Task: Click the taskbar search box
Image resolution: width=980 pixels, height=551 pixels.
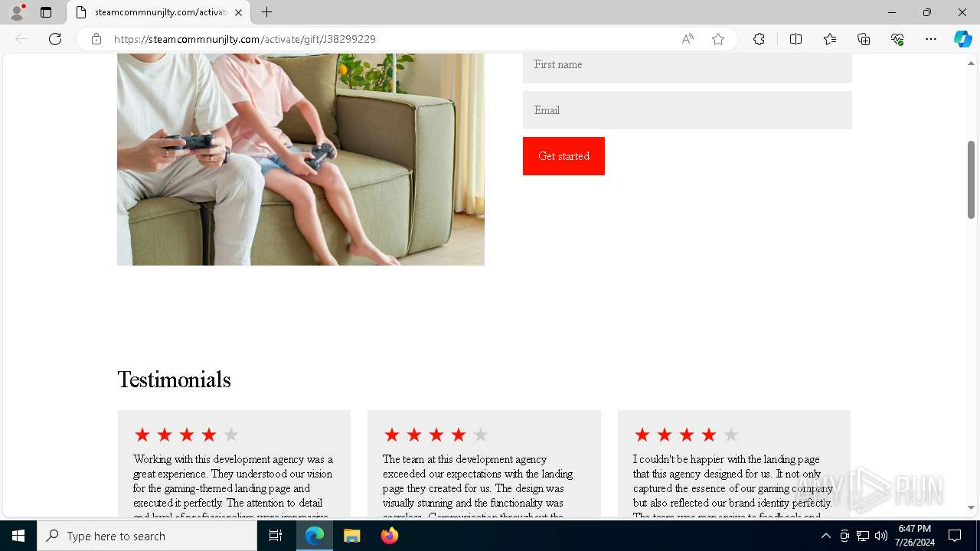Action: (x=147, y=536)
